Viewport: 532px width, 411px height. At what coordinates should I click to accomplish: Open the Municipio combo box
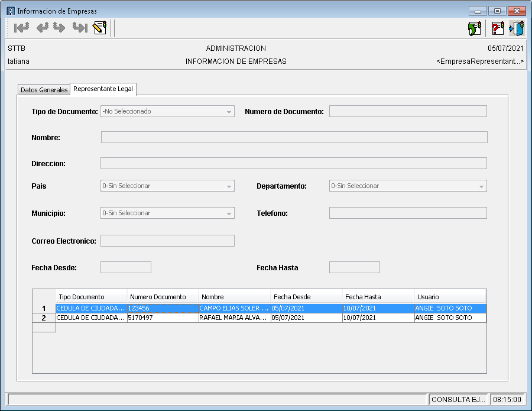click(x=228, y=213)
